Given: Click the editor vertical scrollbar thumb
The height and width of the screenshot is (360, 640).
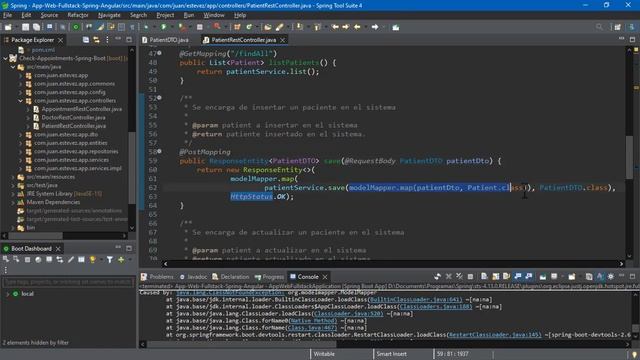Looking at the screenshot, I should pos(629,157).
